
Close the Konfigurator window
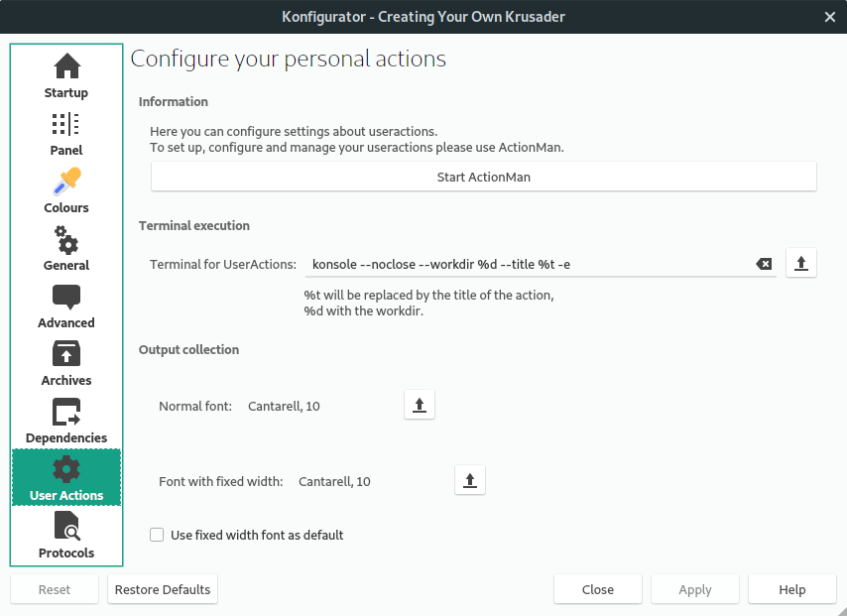pyautogui.click(x=830, y=17)
